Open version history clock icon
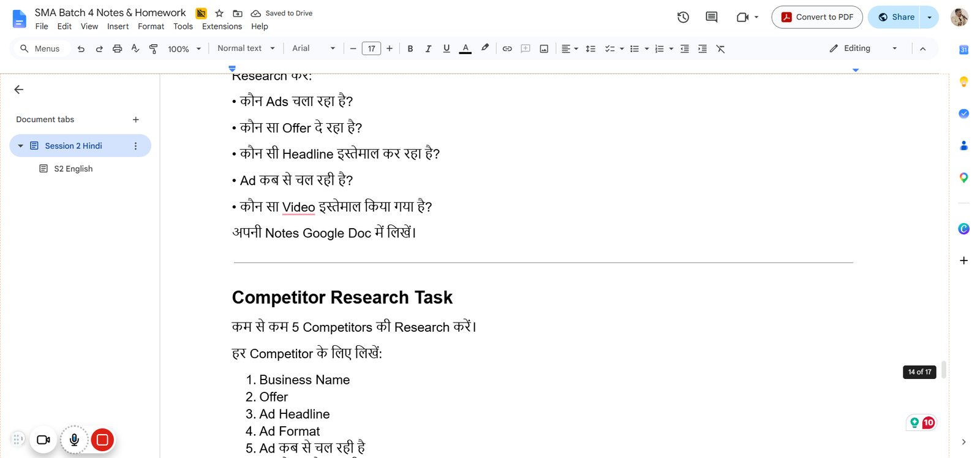 (x=683, y=17)
